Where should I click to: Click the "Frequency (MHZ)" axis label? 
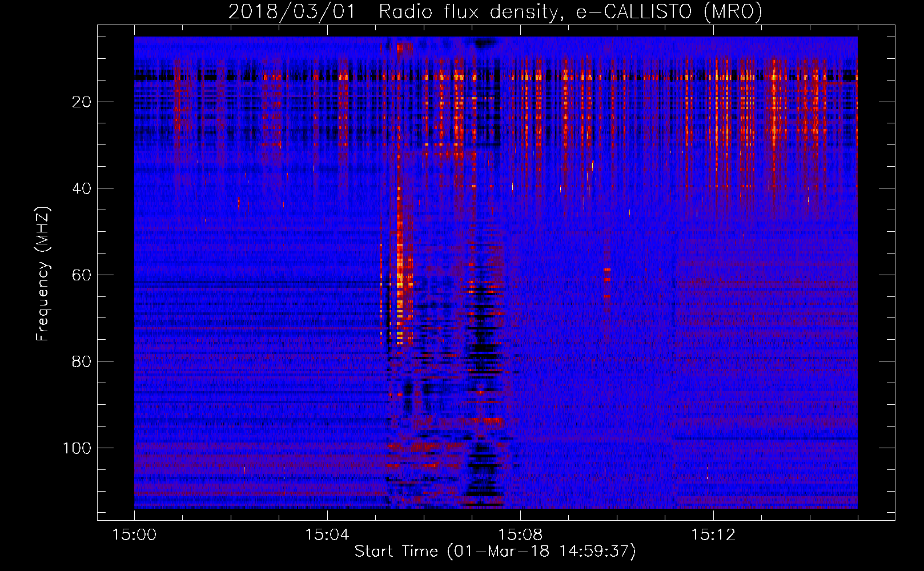point(43,274)
